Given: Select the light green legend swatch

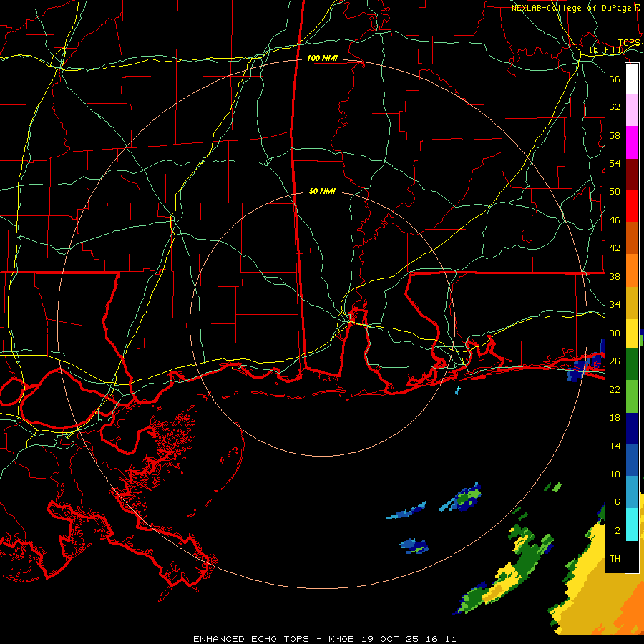Looking at the screenshot, I should tap(632, 398).
